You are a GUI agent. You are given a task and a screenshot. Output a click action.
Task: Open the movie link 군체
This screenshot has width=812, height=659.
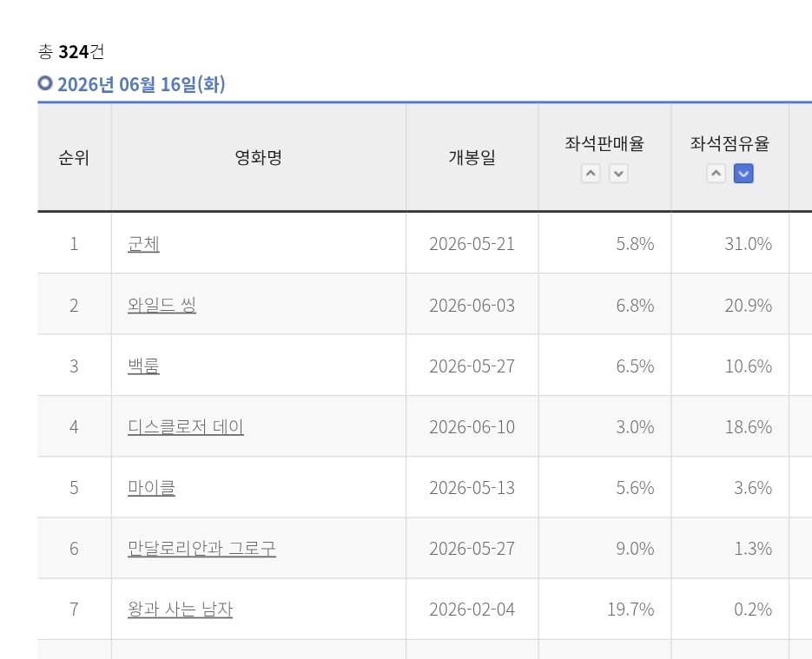coord(143,244)
